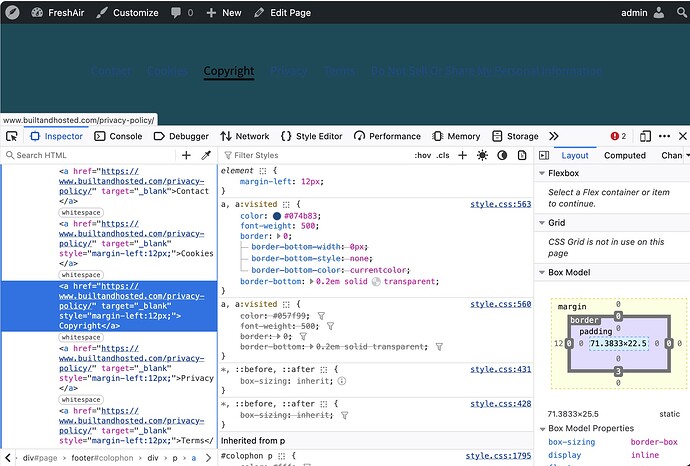
Task: Collapse the Flexbox section
Action: coord(542,173)
